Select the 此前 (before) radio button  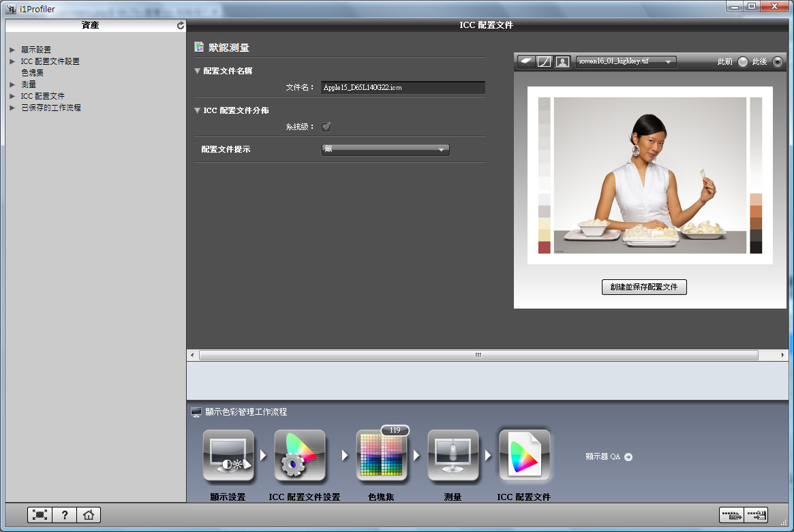(x=742, y=62)
